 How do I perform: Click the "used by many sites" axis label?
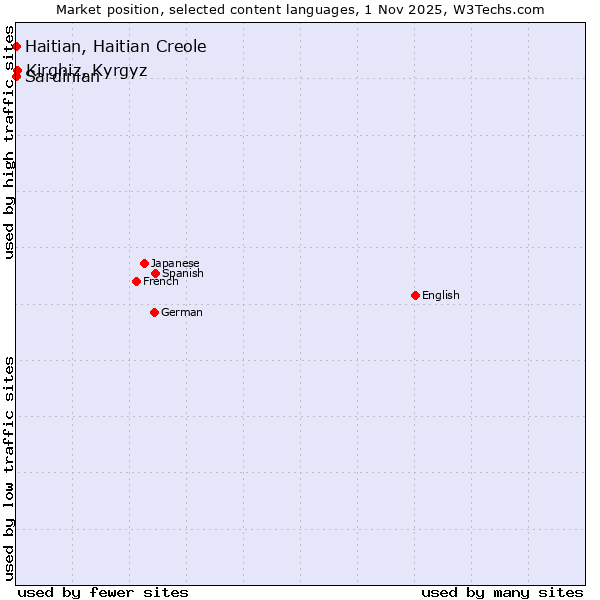click(502, 592)
